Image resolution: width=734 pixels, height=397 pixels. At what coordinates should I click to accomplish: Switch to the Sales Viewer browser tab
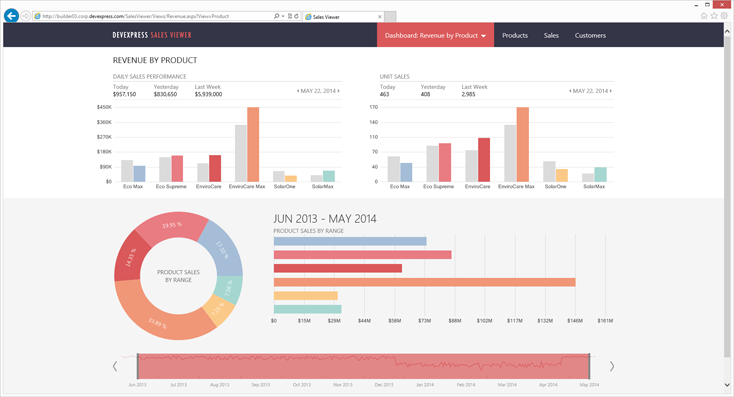(343, 16)
